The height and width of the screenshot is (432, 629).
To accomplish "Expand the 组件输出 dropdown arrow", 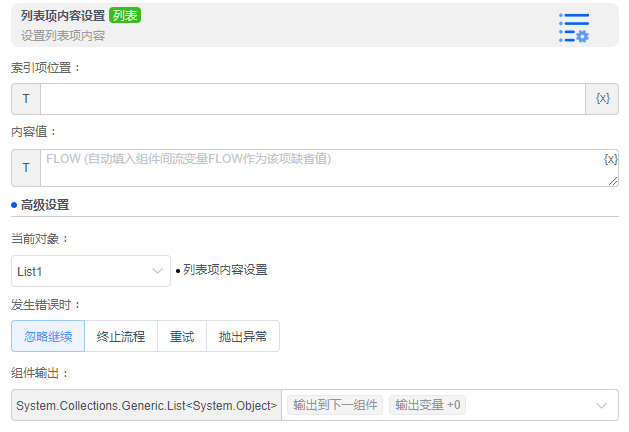I will click(x=601, y=405).
